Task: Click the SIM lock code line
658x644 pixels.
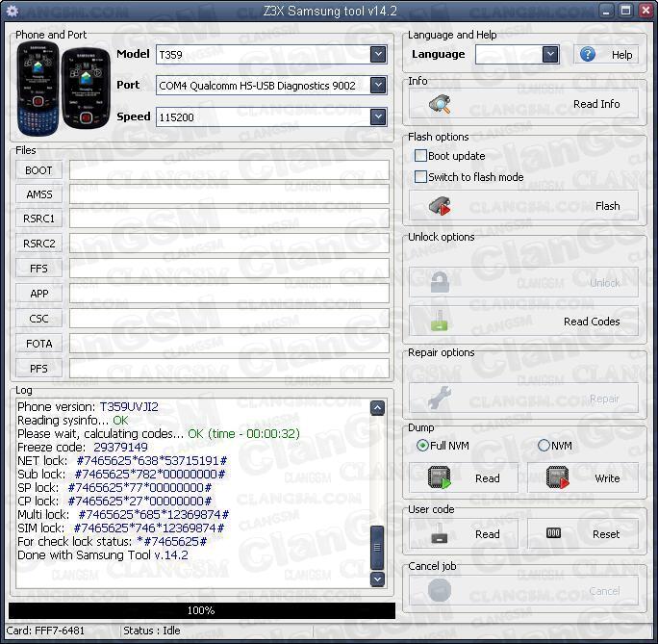Action: coord(121,528)
